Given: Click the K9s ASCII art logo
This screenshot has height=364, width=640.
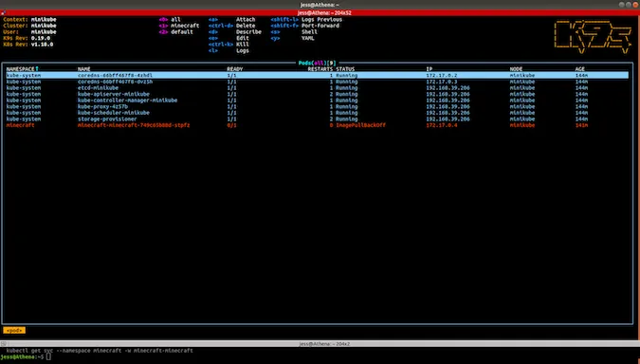Looking at the screenshot, I should coord(593,37).
